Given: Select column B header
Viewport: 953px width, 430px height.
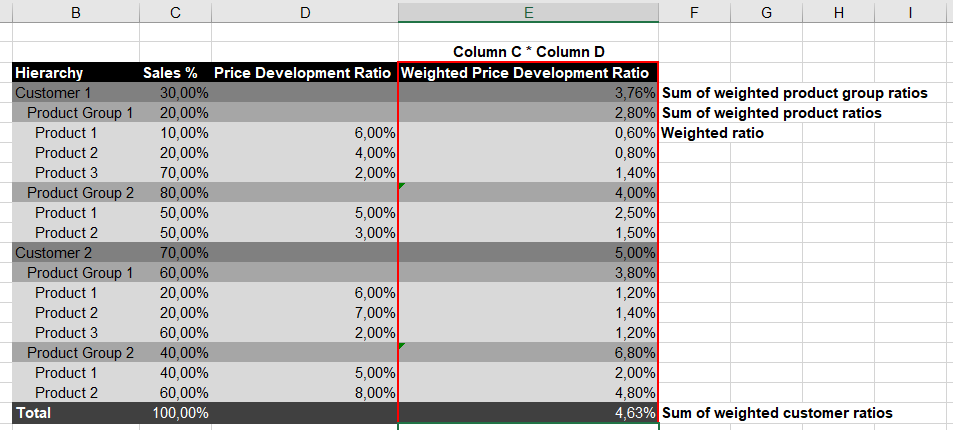Looking at the screenshot, I should pyautogui.click(x=75, y=12).
